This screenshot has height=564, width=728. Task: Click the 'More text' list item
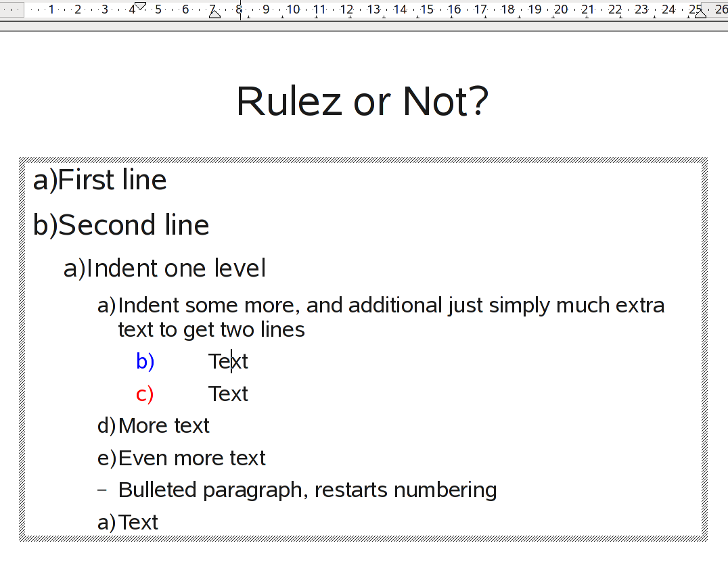[x=164, y=426]
